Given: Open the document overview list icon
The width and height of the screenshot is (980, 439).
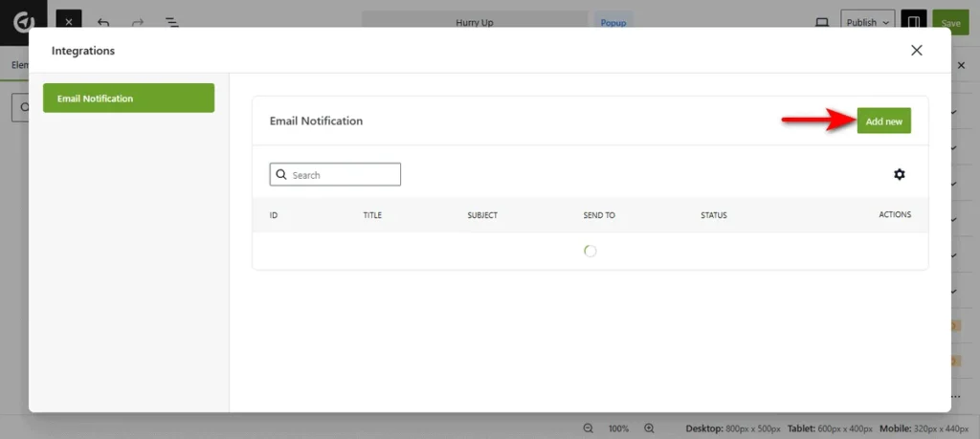Looking at the screenshot, I should tap(171, 22).
